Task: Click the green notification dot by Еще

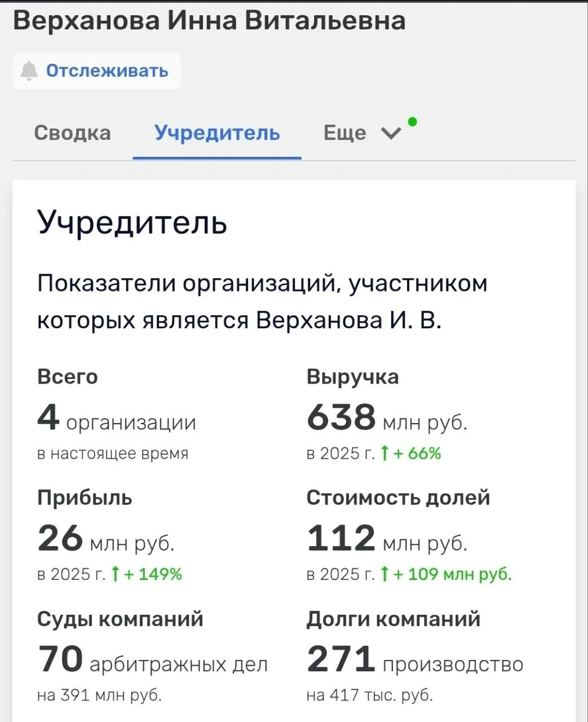Action: [x=413, y=121]
